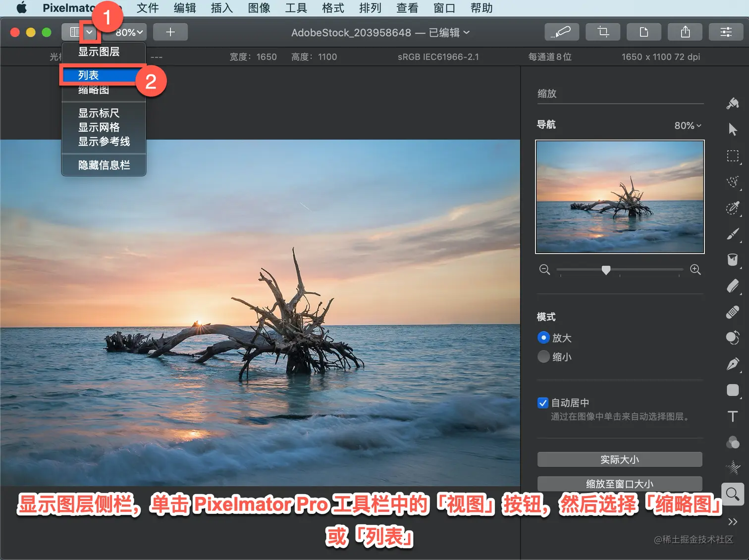The width and height of the screenshot is (749, 560).
Task: Choose 隐藏信息栏 menu item
Action: point(104,165)
